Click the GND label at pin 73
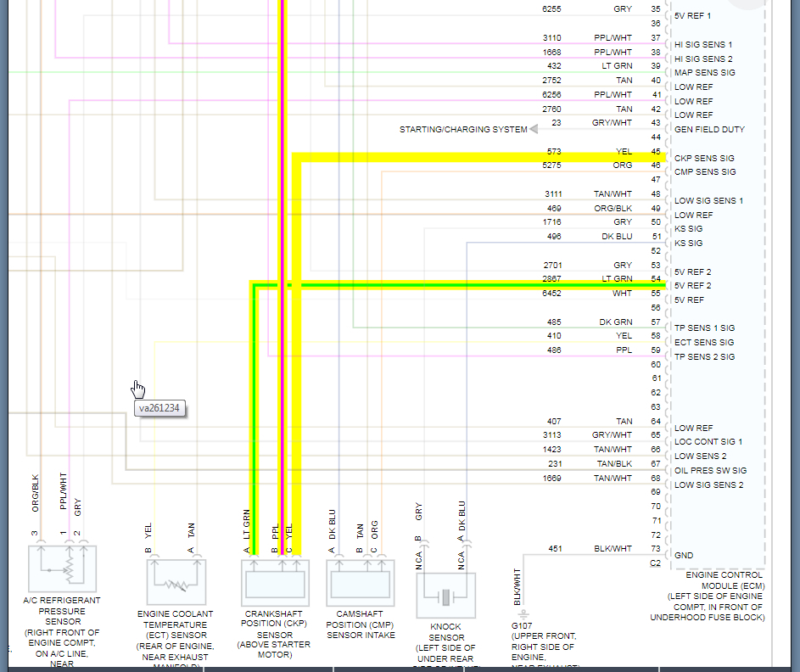 (x=684, y=555)
